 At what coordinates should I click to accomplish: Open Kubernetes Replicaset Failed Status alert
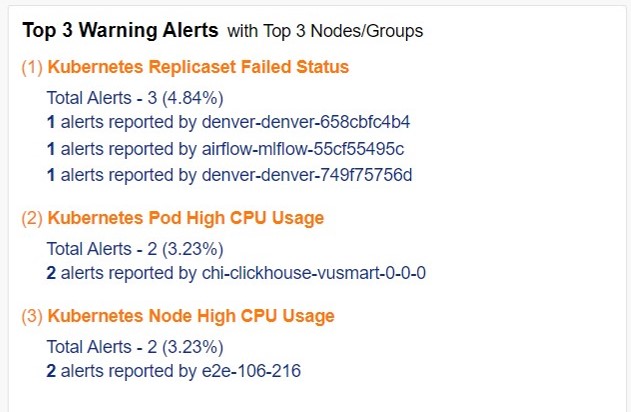(x=198, y=68)
